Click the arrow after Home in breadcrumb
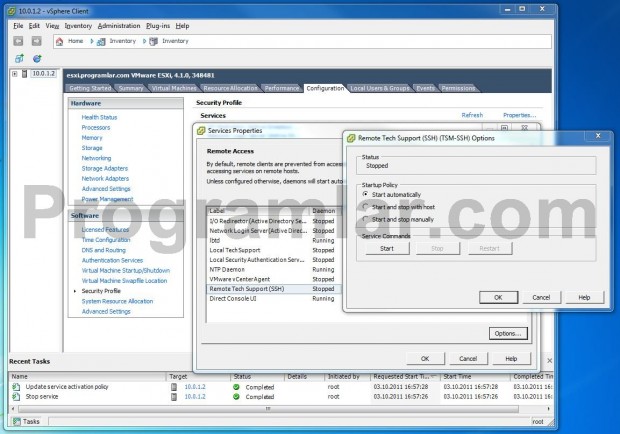The image size is (620, 434). click(x=92, y=41)
